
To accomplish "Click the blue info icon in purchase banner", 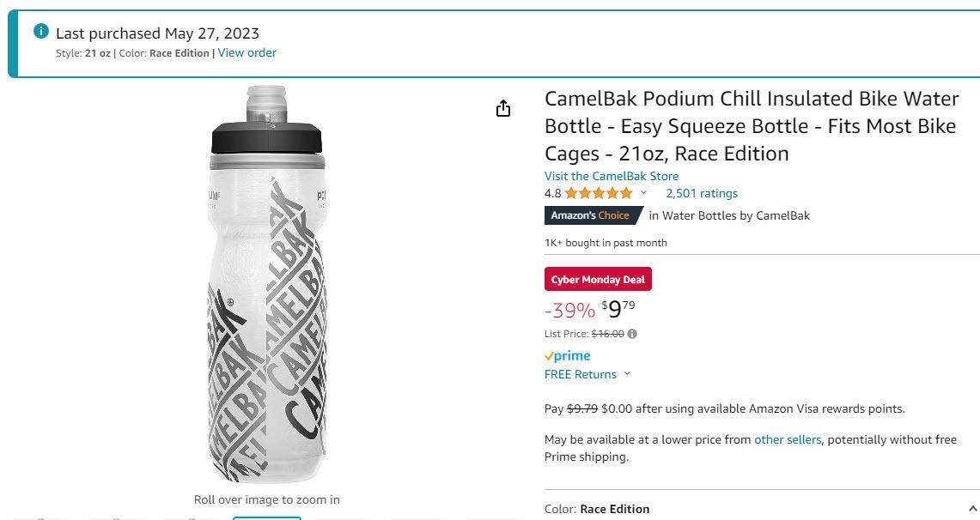I will click(40, 32).
